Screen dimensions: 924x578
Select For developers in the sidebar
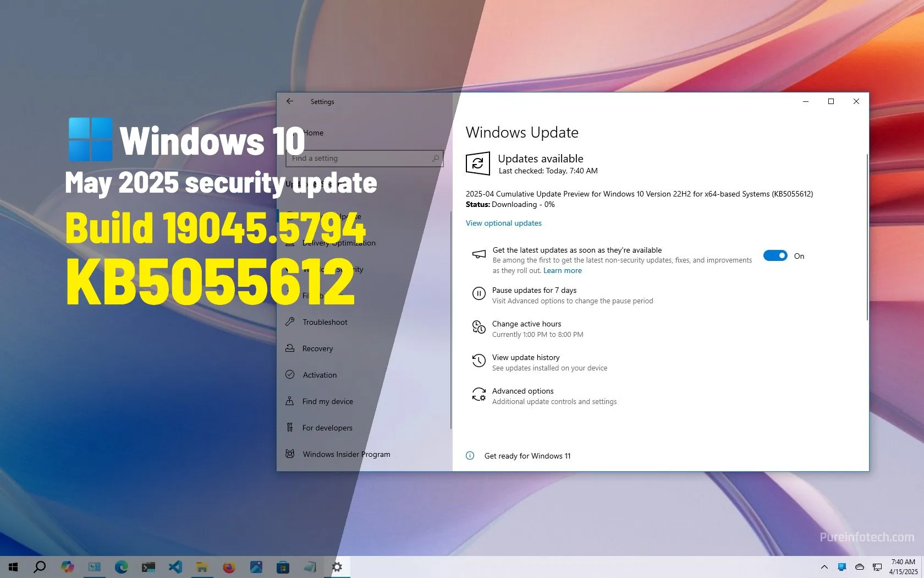pyautogui.click(x=364, y=428)
